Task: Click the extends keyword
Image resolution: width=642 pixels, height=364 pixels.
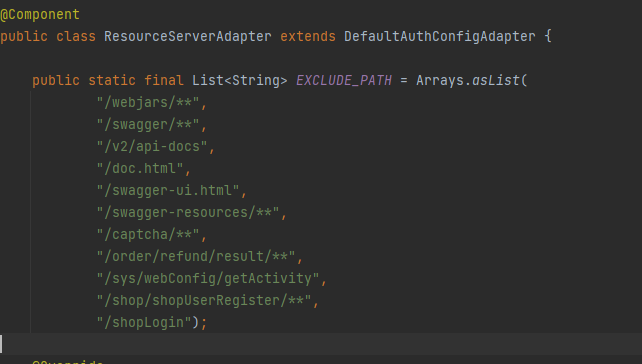Action: 308,36
